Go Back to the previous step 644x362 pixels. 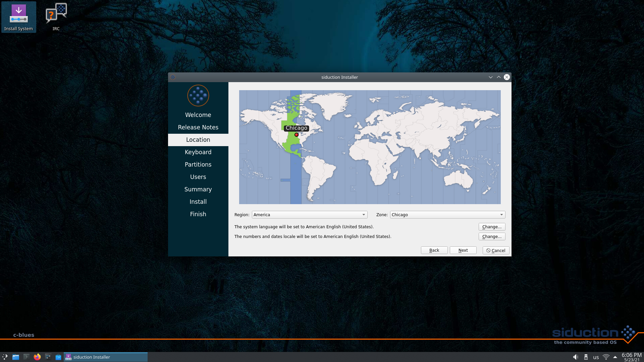point(434,250)
